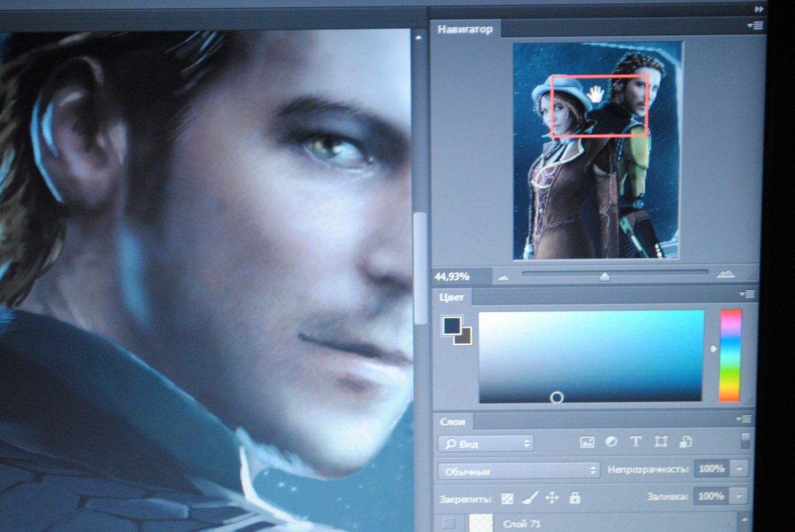795x532 pixels.
Task: Filter layers by shape layers icon
Action: click(661, 441)
